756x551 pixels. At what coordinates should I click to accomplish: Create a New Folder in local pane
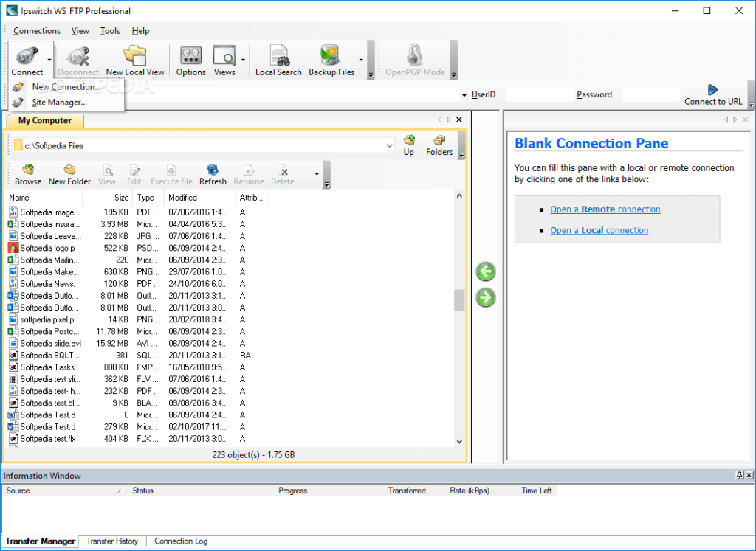coord(69,174)
